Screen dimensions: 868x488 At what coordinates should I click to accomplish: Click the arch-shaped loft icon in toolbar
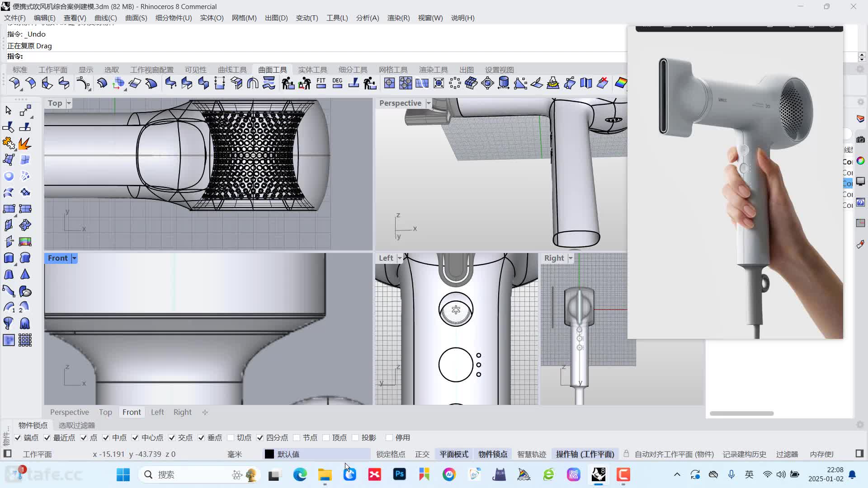253,83
